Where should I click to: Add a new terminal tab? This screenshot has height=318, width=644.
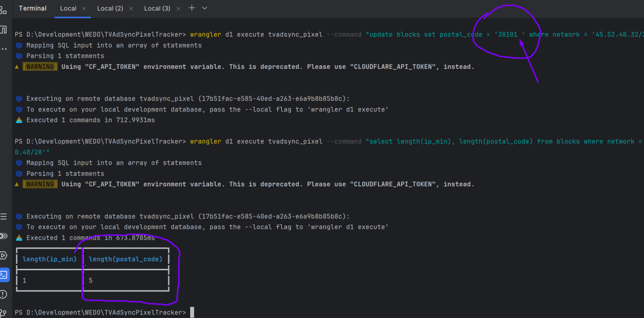click(x=192, y=8)
